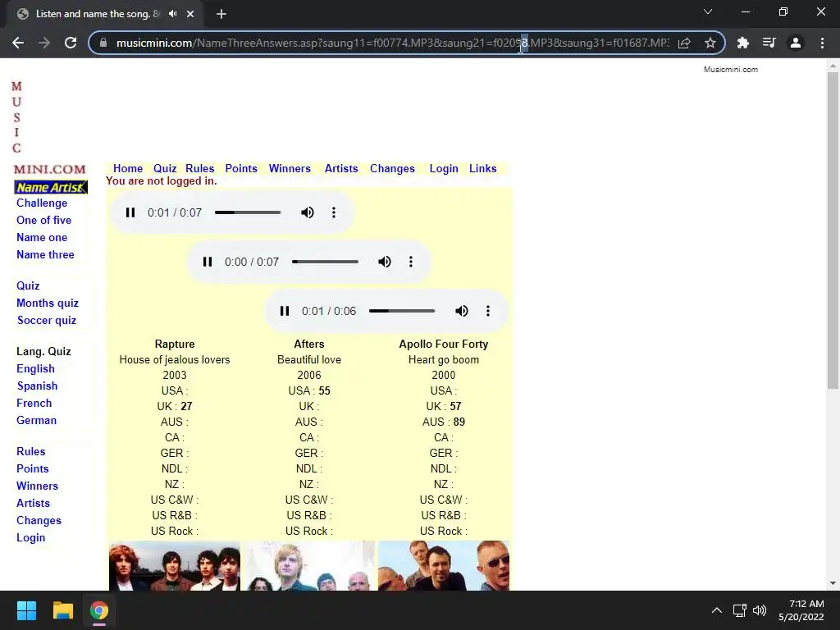The height and width of the screenshot is (630, 840).
Task: Open the media control icon in toolbar
Action: point(769,43)
